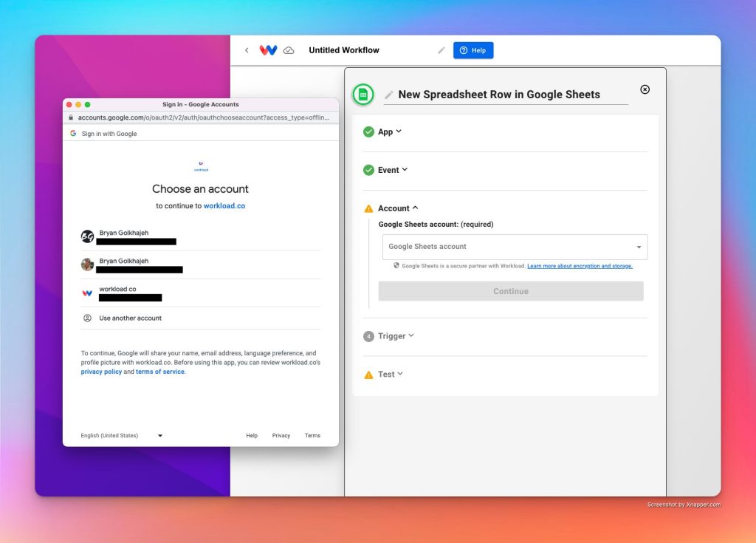Click green checkmark next to App
The image size is (756, 543).
point(369,132)
